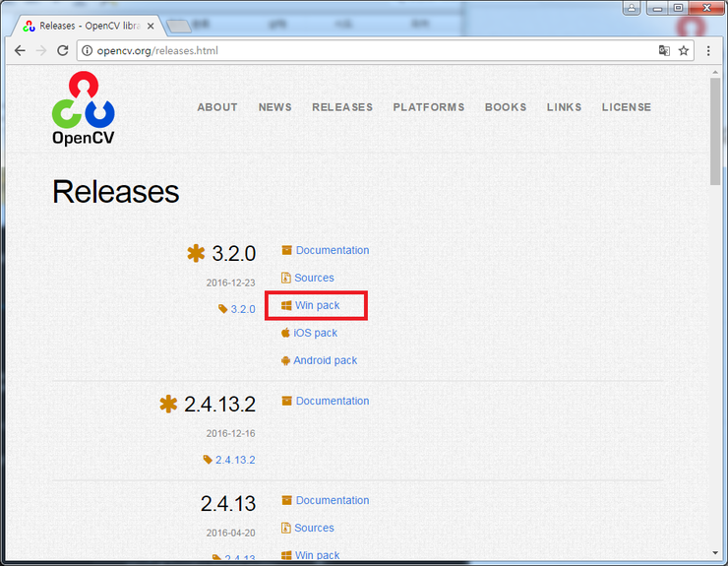Click the Windows logo icon for 3.2.0

click(x=287, y=305)
